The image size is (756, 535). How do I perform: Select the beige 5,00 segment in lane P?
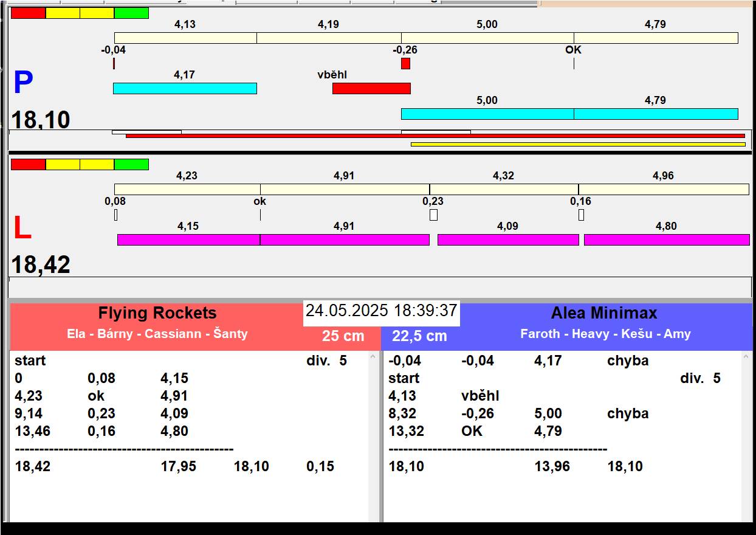(x=487, y=38)
